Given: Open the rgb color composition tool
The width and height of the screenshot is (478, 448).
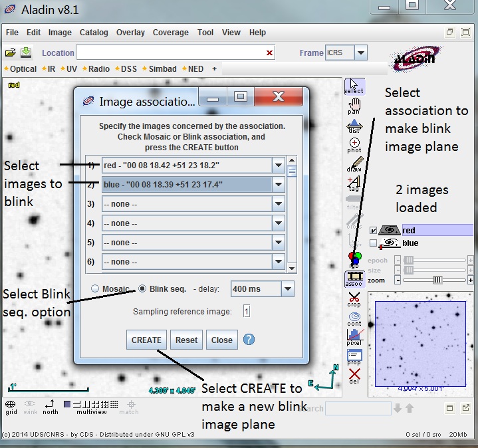Looking at the screenshot, I should point(354,260).
